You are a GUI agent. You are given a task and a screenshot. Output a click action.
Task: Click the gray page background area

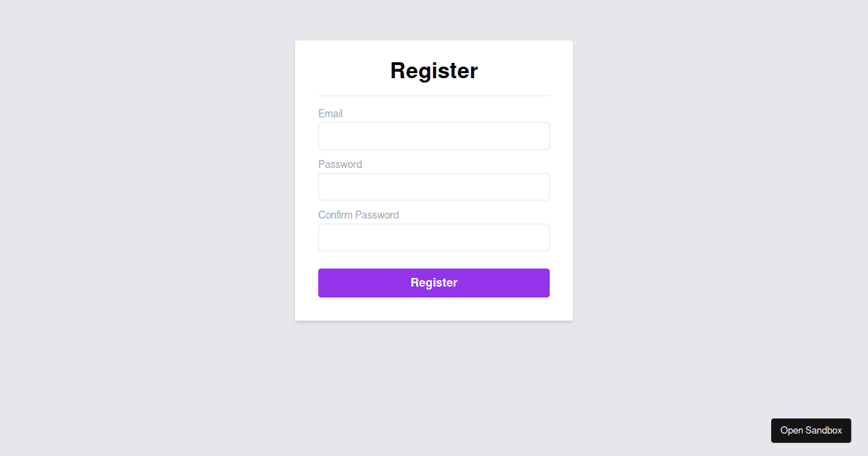109,217
